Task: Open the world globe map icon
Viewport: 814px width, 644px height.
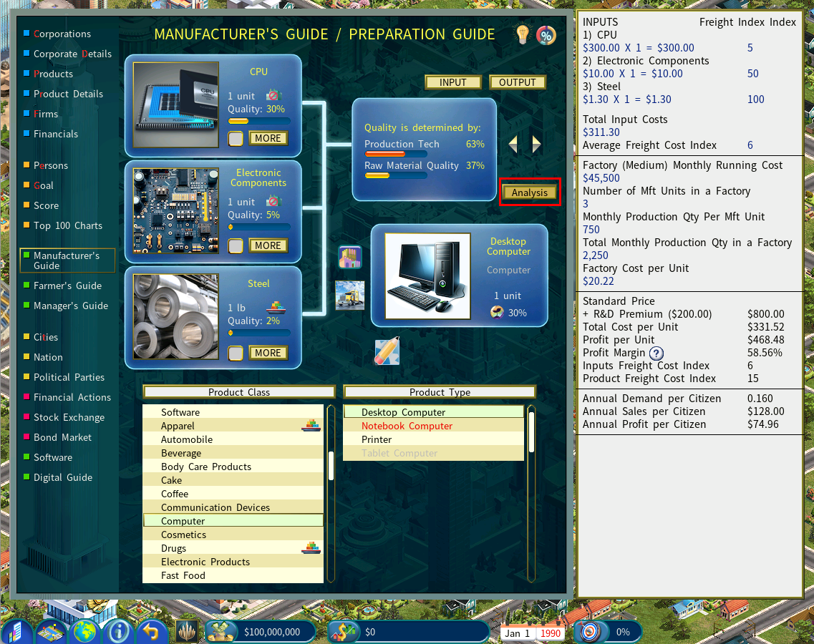Action: [85, 632]
